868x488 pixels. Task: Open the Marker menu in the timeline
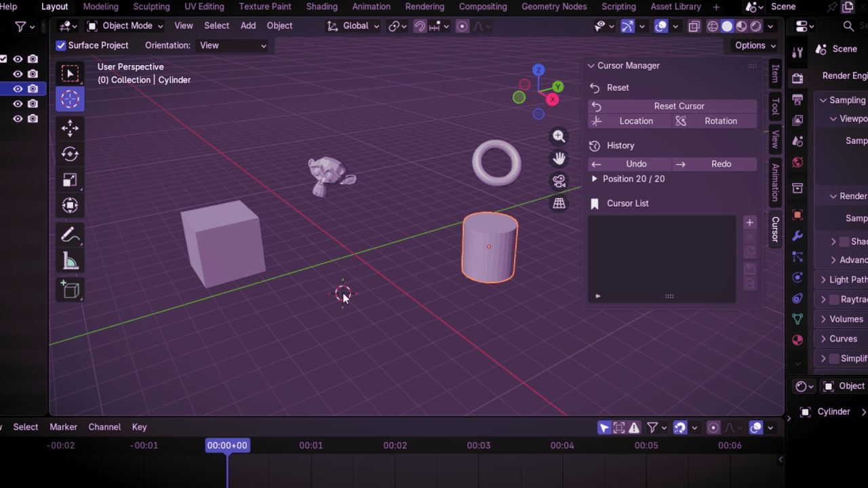(63, 427)
